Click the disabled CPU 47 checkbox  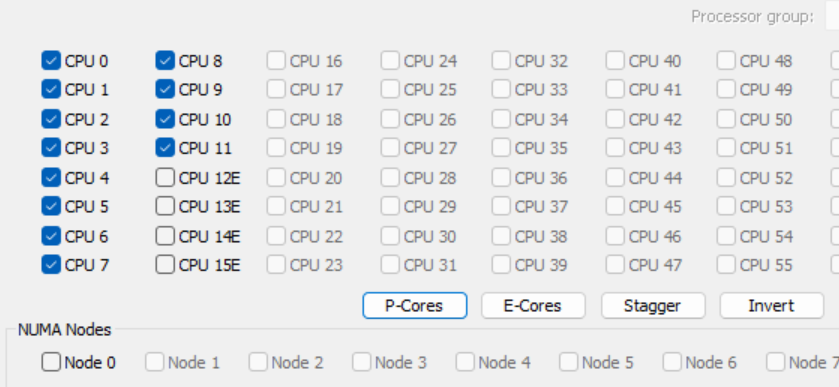615,264
